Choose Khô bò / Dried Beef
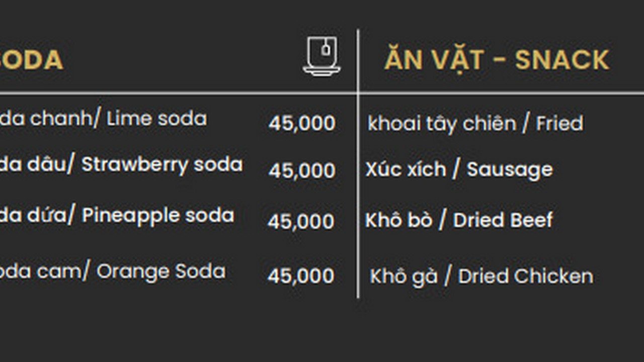 pos(459,220)
